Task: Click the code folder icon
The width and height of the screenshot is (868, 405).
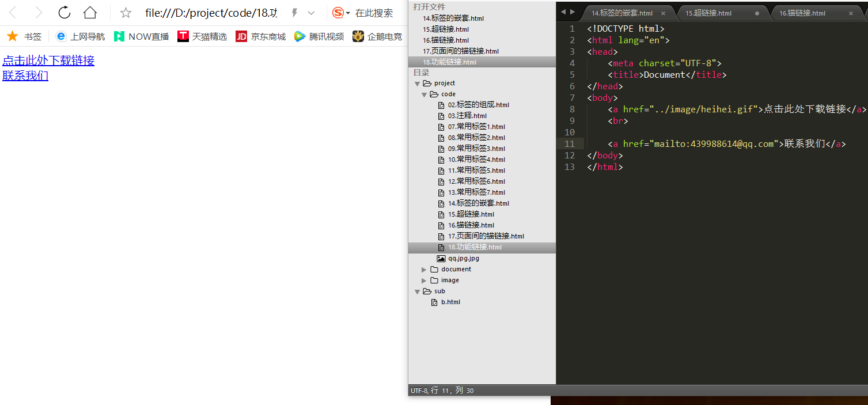Action: pos(434,94)
